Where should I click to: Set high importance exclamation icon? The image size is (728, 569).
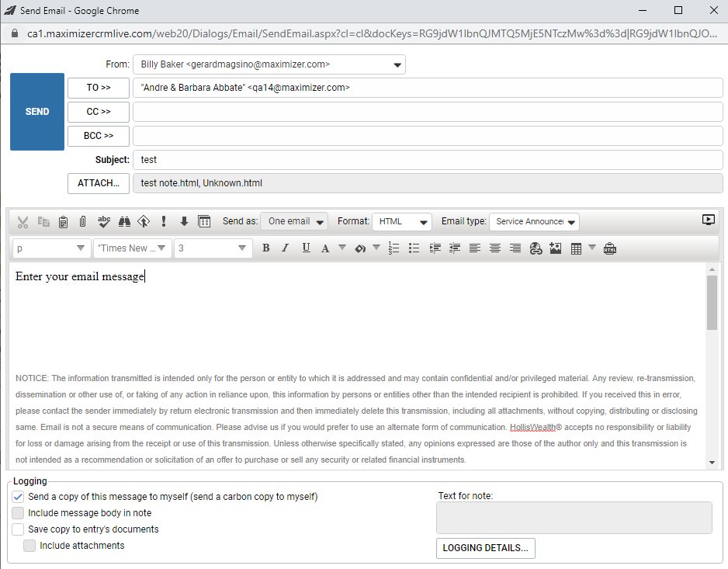[x=164, y=221]
